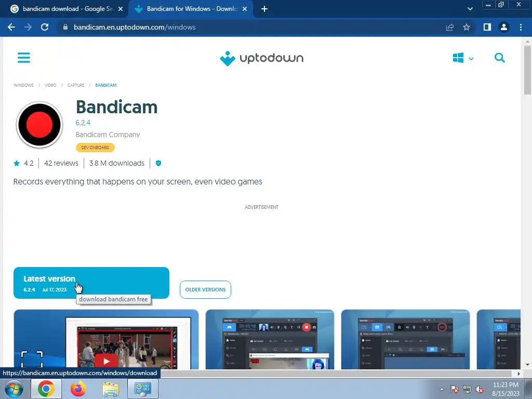The image size is (532, 399).
Task: Click the scrollbar down arrow
Action: coord(527,365)
